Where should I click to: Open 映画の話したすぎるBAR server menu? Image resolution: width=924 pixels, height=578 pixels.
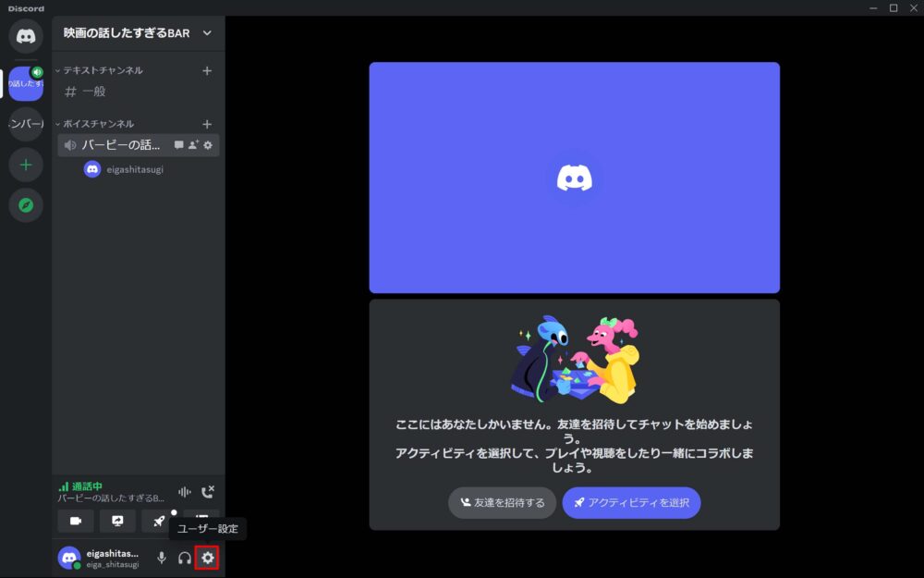pyautogui.click(x=138, y=33)
